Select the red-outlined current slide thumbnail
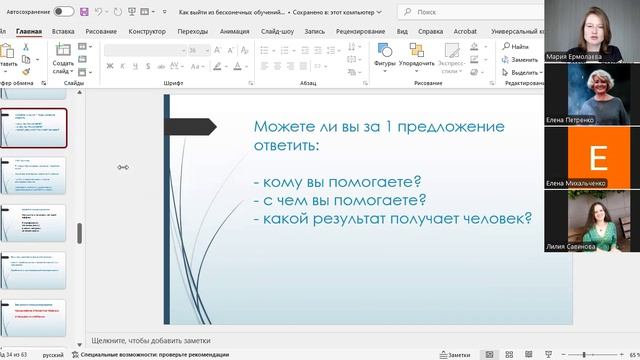Screen dimensions: 640x360 tap(33, 128)
